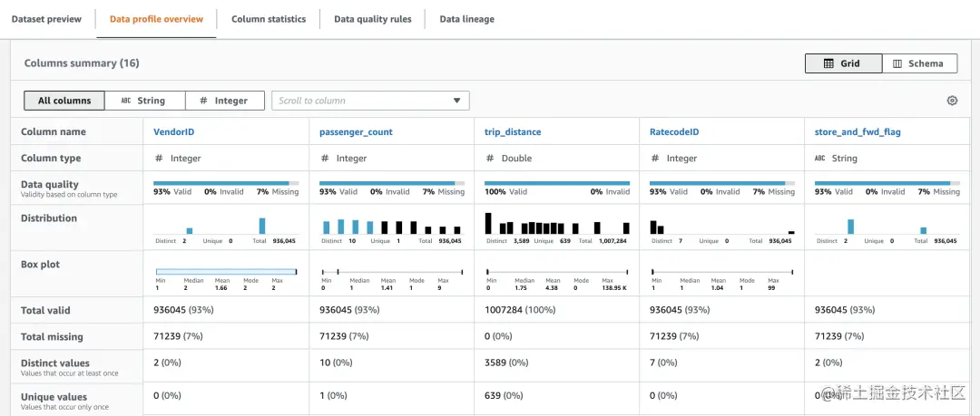Viewport: 980px width, 416px height.
Task: Open the passenger_count column link
Action: [357, 131]
